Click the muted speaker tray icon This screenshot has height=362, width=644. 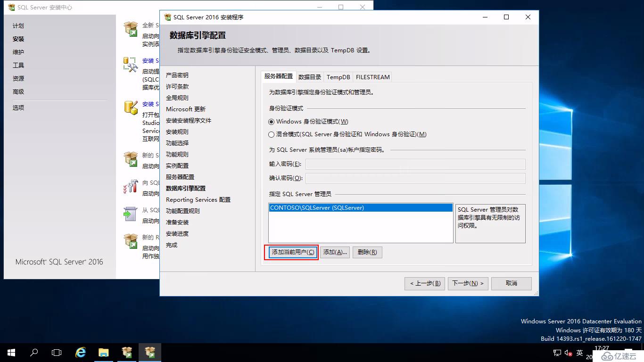coord(568,353)
